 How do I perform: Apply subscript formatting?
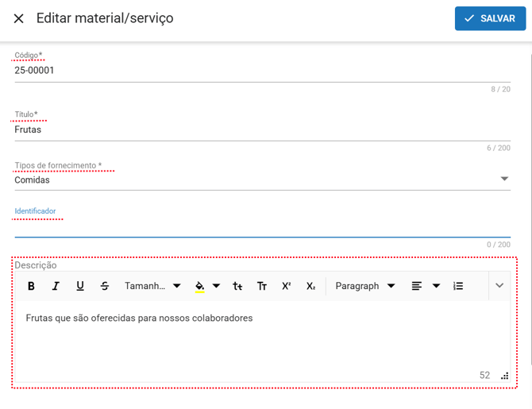point(311,286)
